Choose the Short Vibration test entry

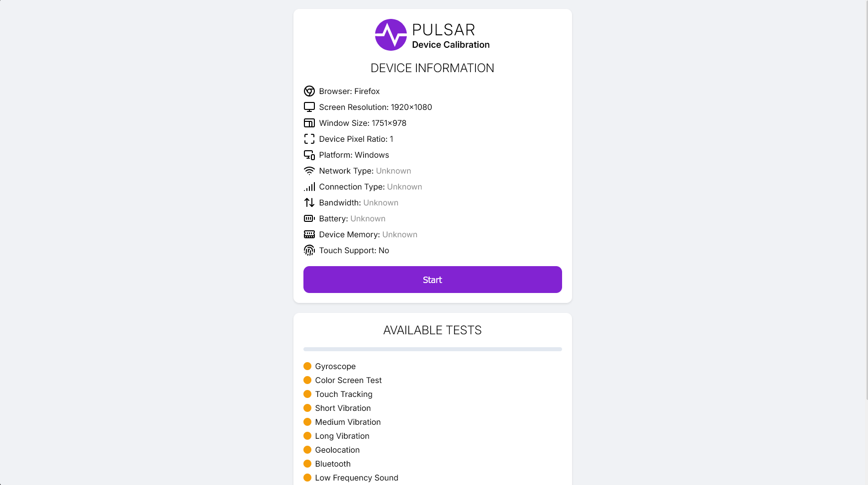(x=343, y=408)
